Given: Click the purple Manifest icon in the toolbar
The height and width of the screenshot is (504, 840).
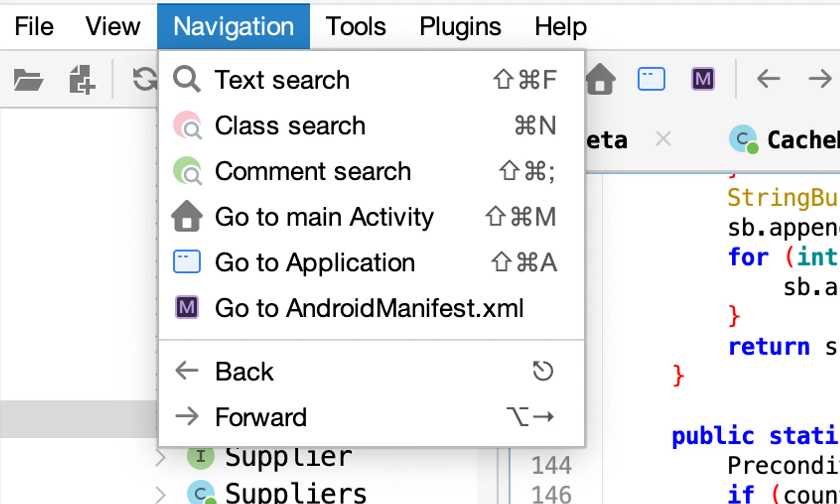Looking at the screenshot, I should point(703,79).
